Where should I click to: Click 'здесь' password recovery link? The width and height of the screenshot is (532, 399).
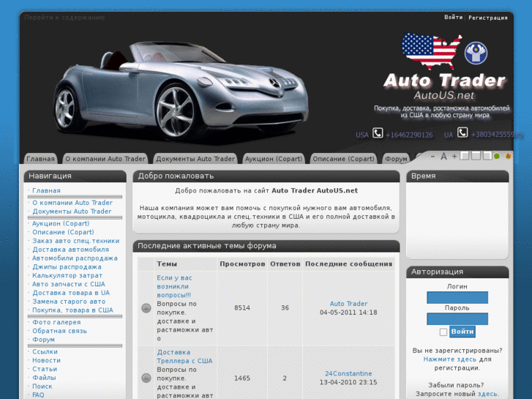pos(488,394)
